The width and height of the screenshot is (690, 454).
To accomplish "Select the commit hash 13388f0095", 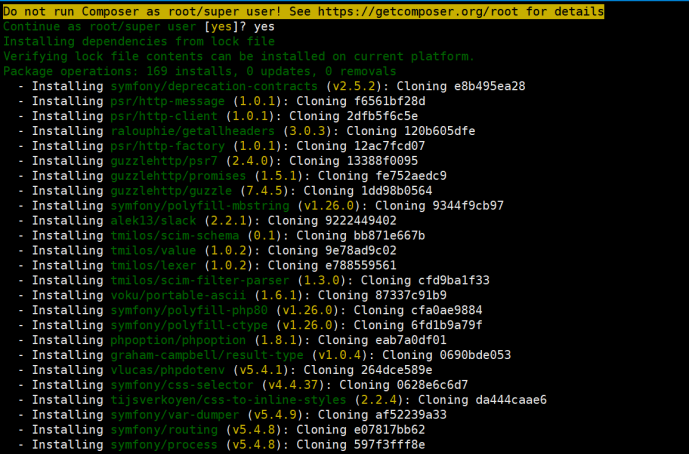I will click(382, 161).
